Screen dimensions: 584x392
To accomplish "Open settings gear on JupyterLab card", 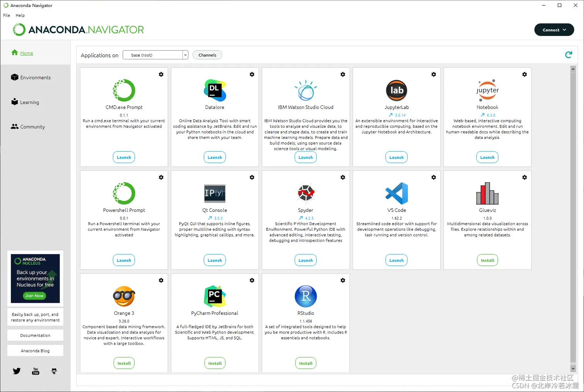I will 434,74.
